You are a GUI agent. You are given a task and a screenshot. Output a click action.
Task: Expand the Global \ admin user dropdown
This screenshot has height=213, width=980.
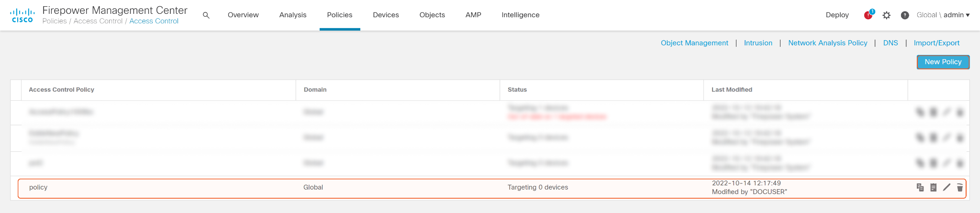(943, 15)
